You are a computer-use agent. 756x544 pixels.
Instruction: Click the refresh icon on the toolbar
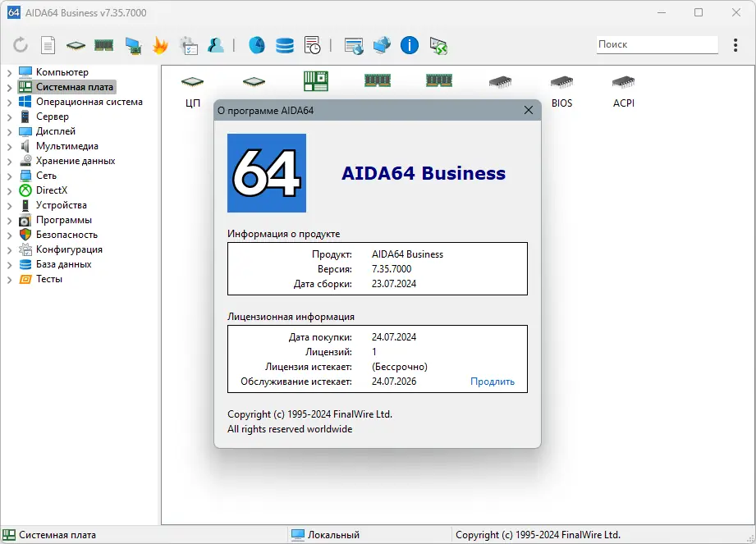(x=20, y=45)
